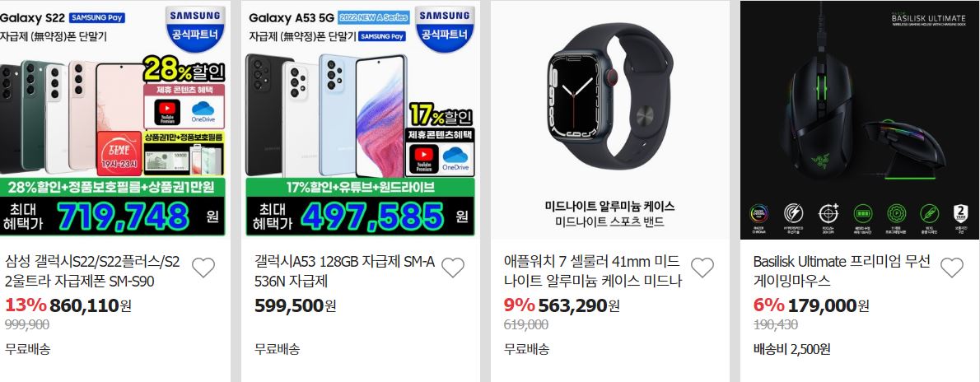Open the Galaxy S22 product image
This screenshot has width=980, height=382.
point(113,119)
